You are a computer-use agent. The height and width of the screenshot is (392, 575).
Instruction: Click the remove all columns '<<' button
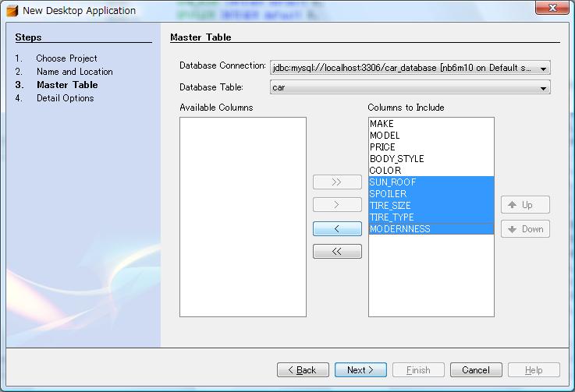(337, 252)
